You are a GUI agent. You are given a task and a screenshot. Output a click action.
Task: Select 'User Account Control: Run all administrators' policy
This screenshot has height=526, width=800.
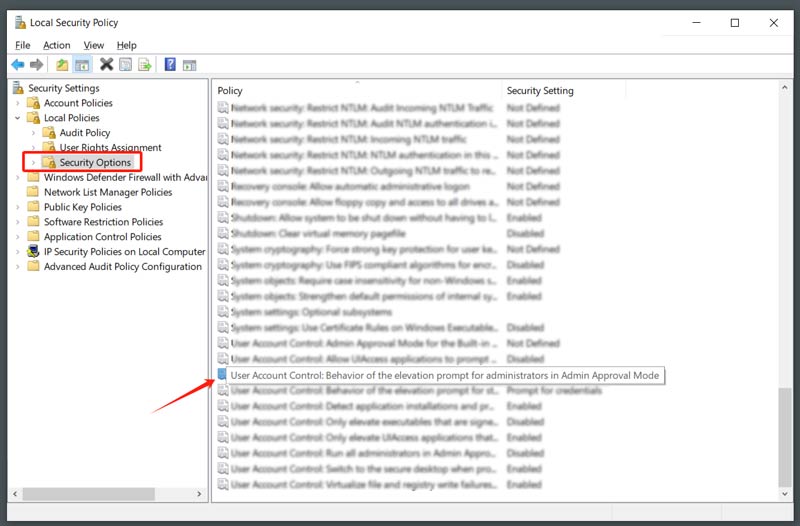tap(363, 453)
